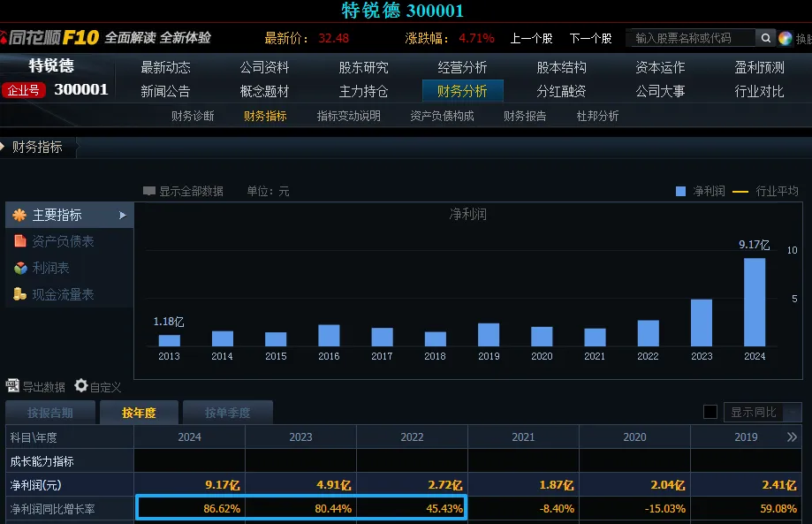This screenshot has height=524, width=812.
Task: Open the 盈利预测 menu
Action: [x=759, y=67]
